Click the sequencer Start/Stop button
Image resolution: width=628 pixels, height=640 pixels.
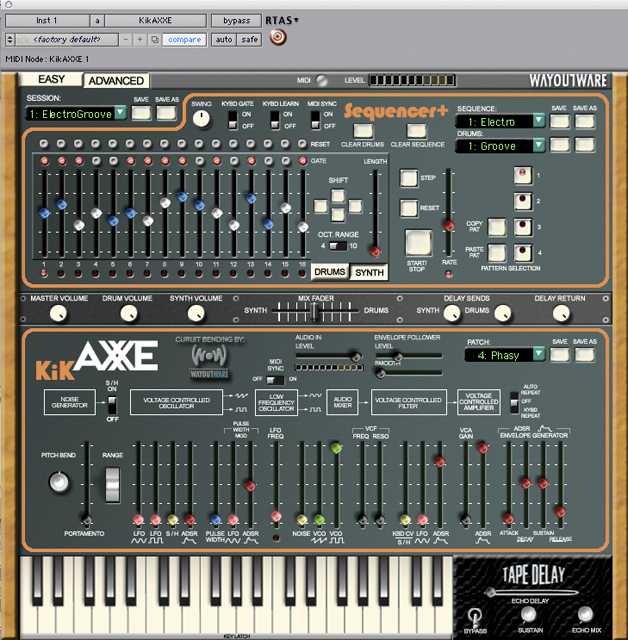tap(418, 243)
